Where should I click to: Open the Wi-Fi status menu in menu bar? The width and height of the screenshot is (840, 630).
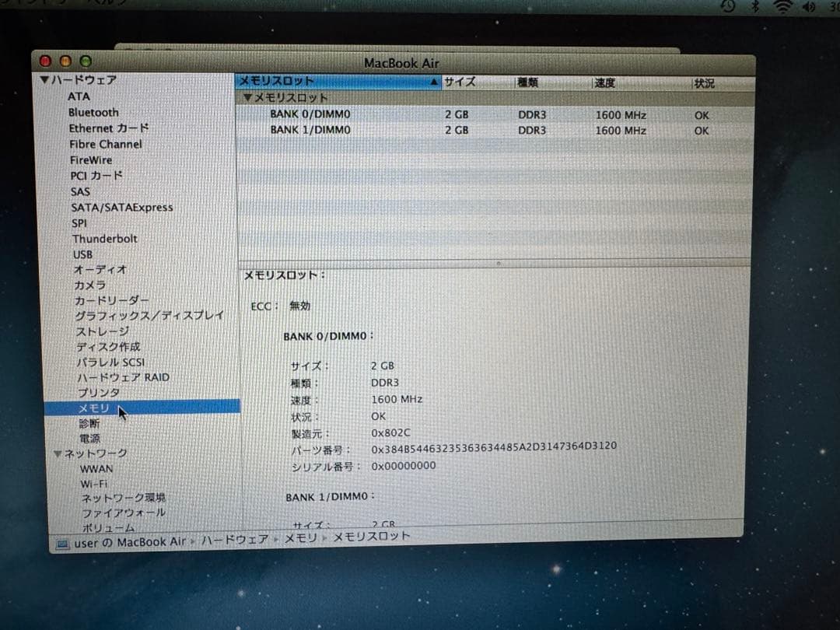pyautogui.click(x=784, y=6)
